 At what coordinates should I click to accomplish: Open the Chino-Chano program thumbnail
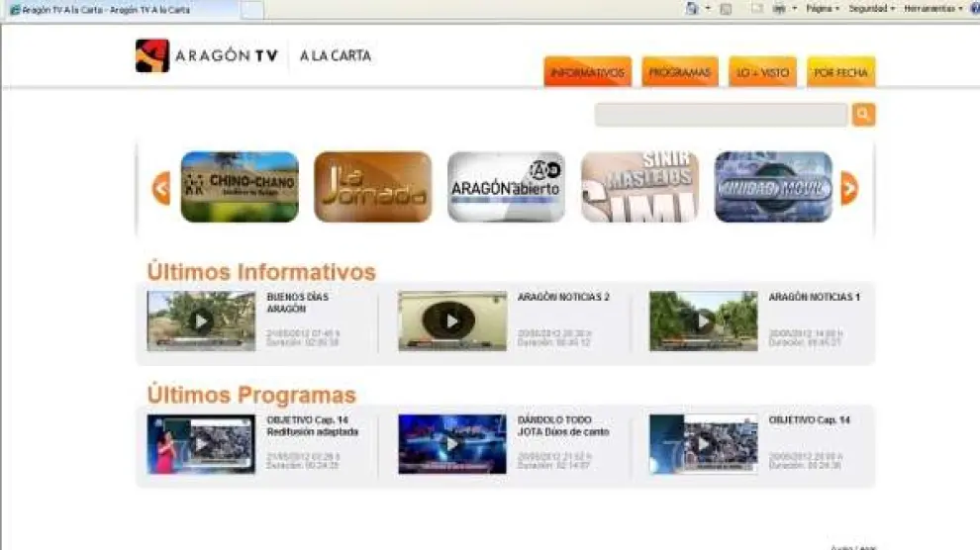240,187
